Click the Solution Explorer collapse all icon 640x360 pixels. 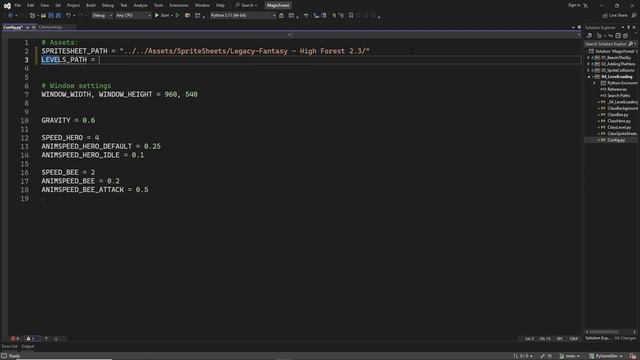pyautogui.click(x=618, y=36)
